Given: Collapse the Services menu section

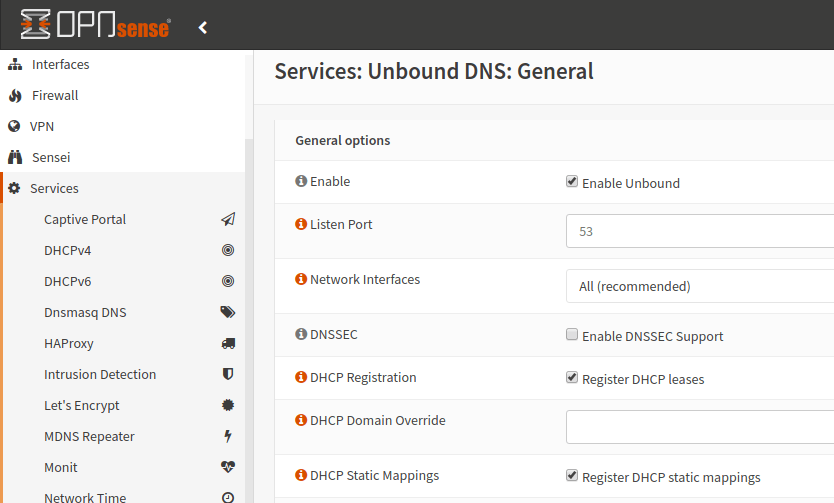Looking at the screenshot, I should coord(54,188).
